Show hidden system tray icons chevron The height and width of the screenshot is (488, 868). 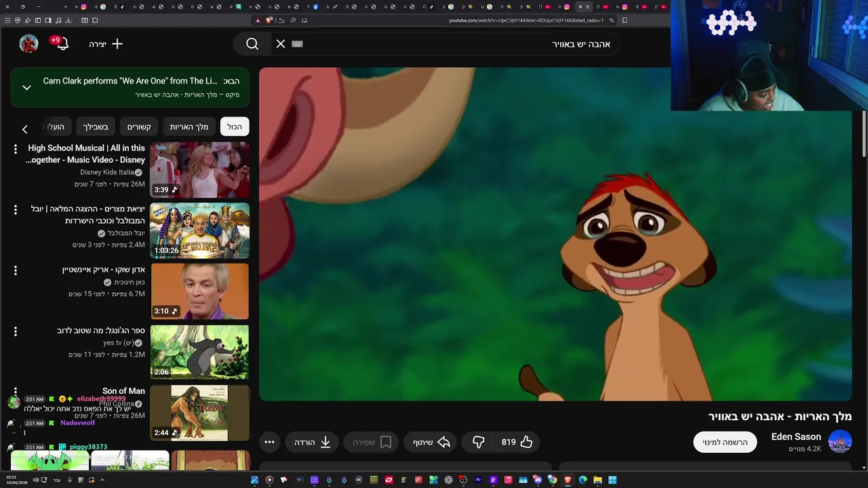pos(102,481)
